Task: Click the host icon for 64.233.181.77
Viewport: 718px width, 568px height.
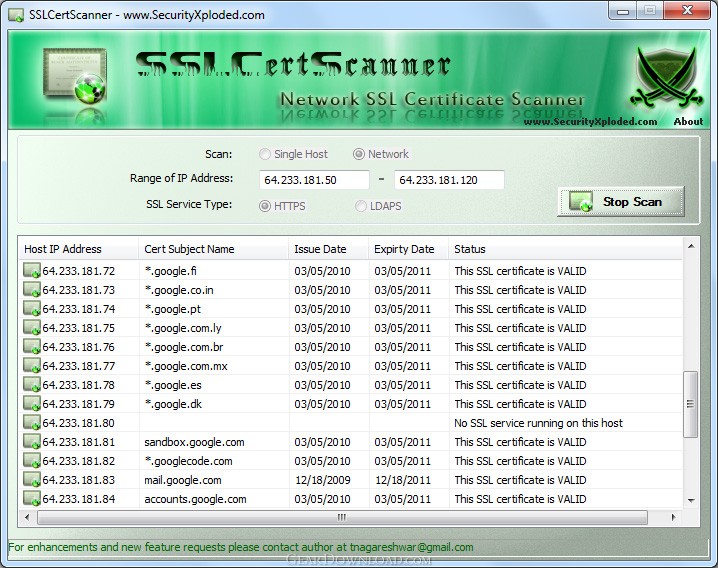Action: coord(32,366)
